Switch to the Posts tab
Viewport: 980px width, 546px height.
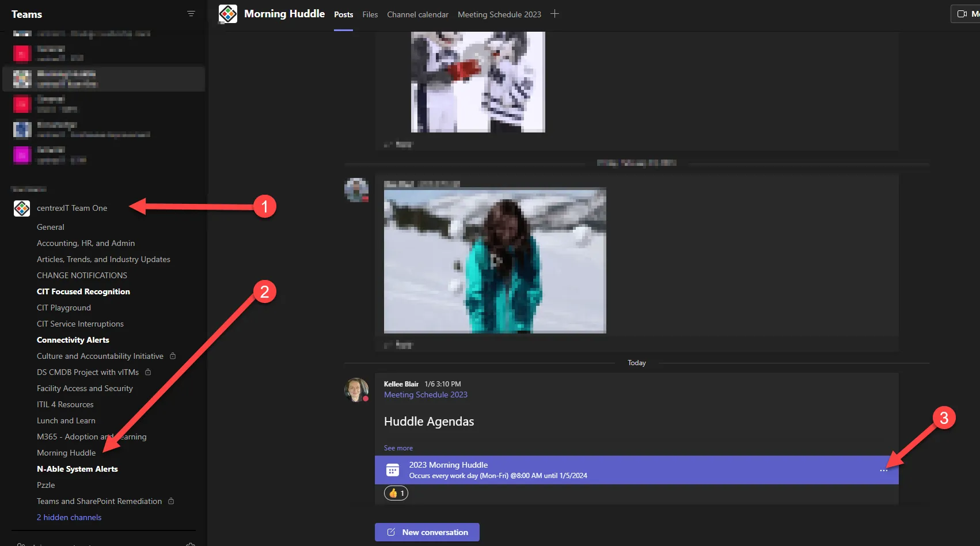[x=344, y=14]
